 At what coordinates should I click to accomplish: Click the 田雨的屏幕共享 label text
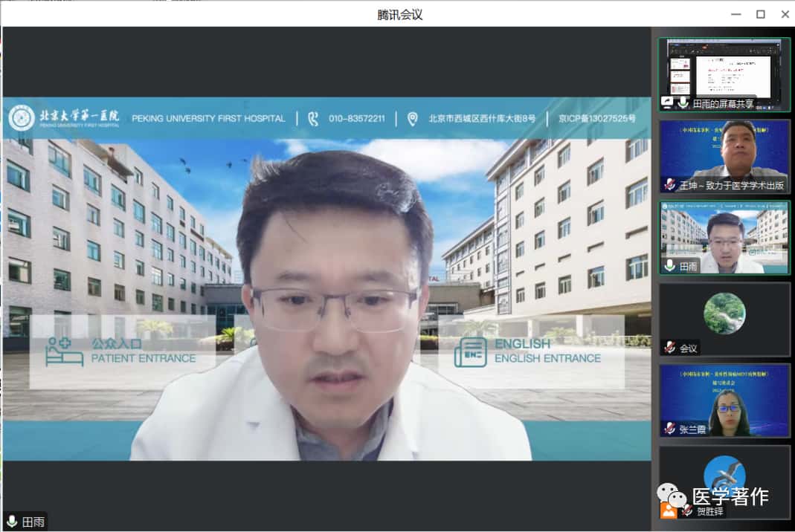tap(723, 103)
